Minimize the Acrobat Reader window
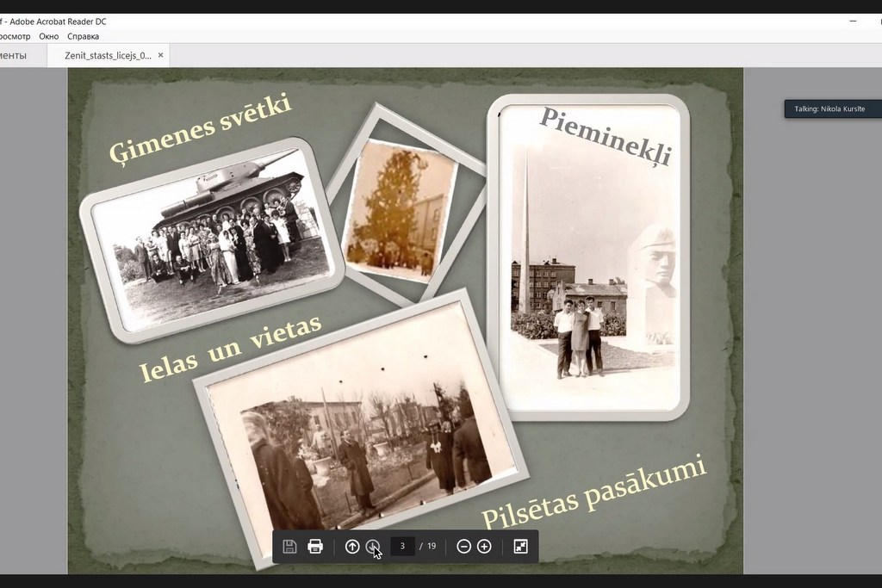 coord(853,21)
